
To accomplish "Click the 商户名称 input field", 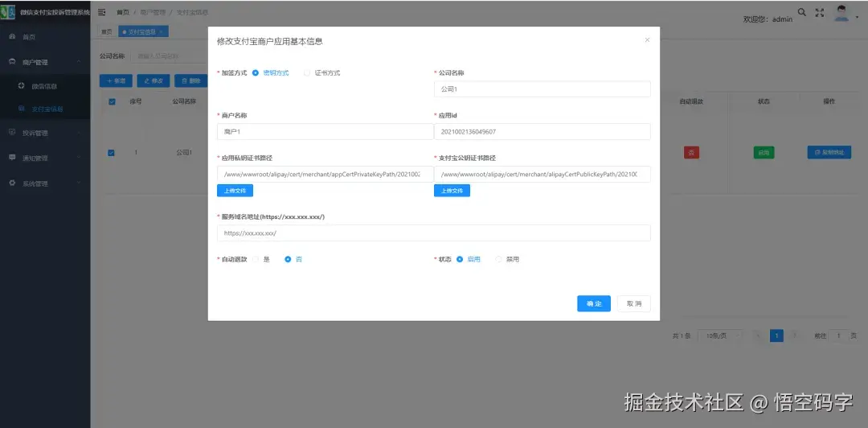I will (x=325, y=131).
